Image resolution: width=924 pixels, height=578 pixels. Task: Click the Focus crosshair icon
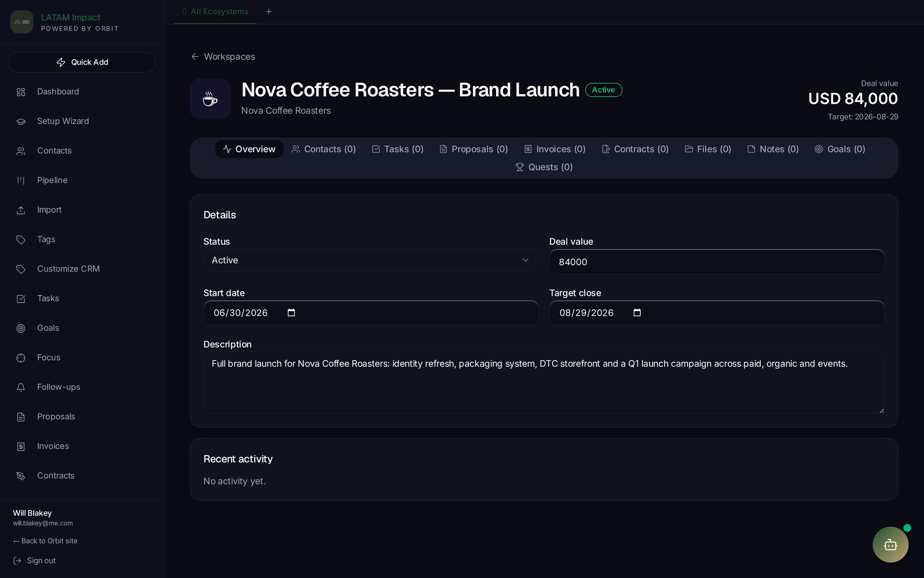point(21,358)
